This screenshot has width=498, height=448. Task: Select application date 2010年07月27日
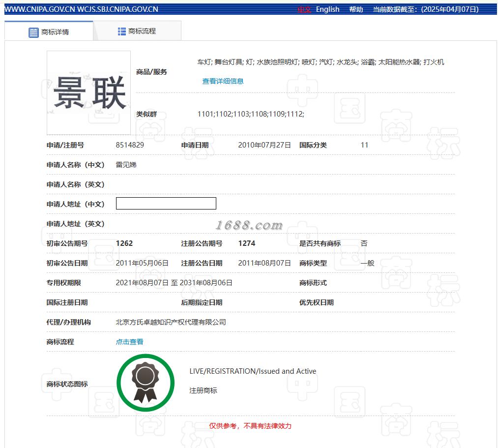click(x=264, y=145)
